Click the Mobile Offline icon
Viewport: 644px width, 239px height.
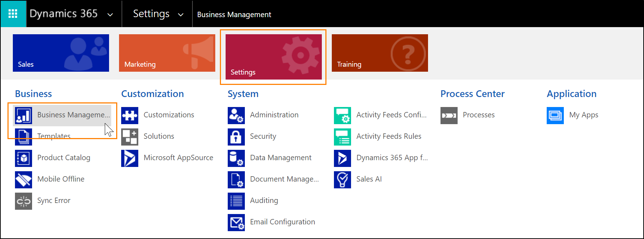pyautogui.click(x=24, y=180)
